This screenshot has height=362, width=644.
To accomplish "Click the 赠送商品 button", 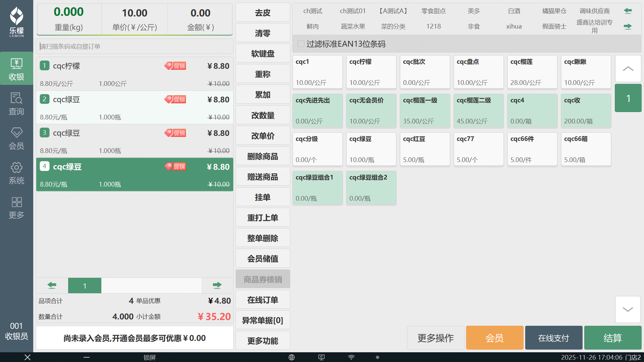I will click(x=263, y=177).
